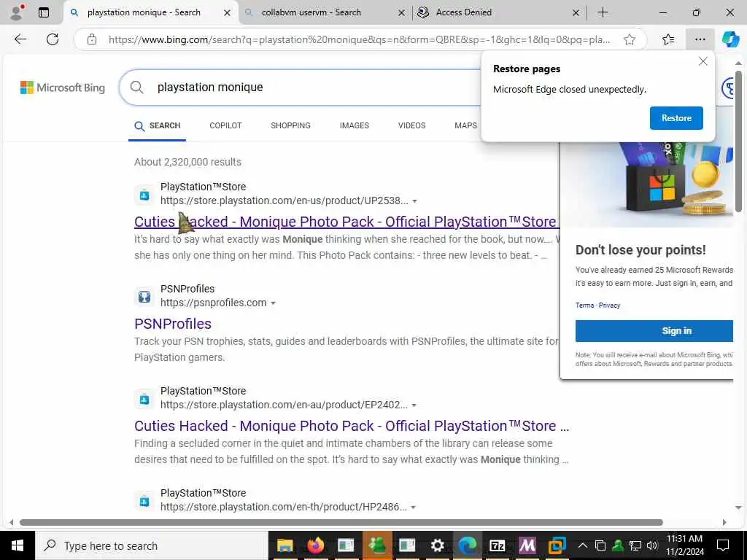Open the Privacy link

pos(609,306)
